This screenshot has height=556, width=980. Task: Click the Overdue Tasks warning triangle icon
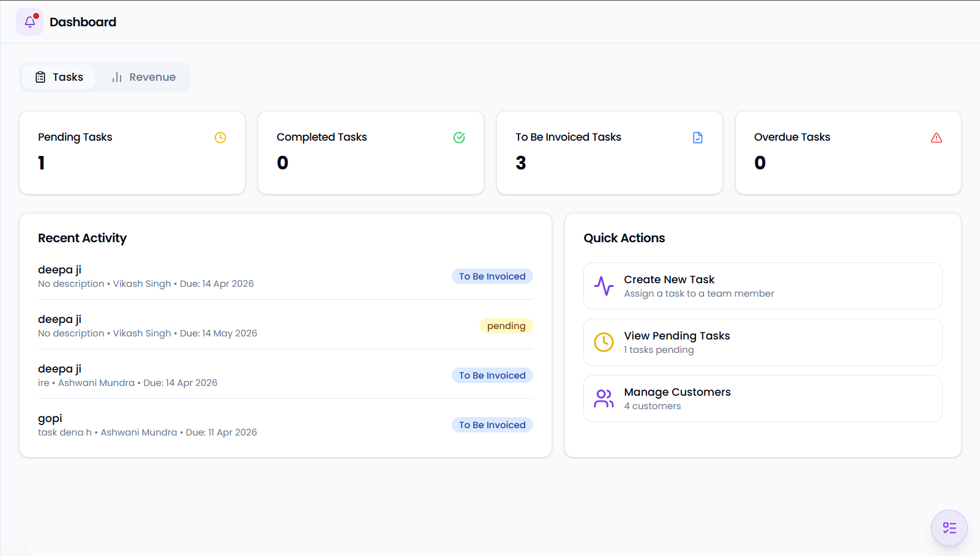[937, 138]
